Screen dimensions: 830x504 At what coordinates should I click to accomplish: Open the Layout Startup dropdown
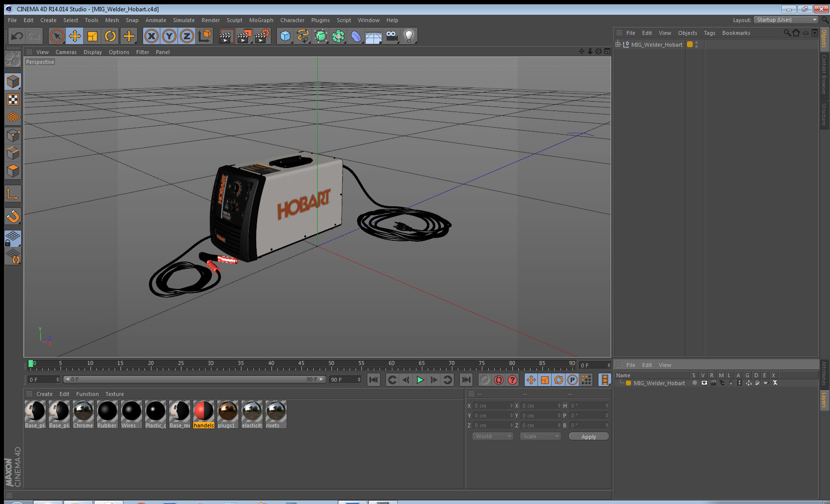coord(786,20)
